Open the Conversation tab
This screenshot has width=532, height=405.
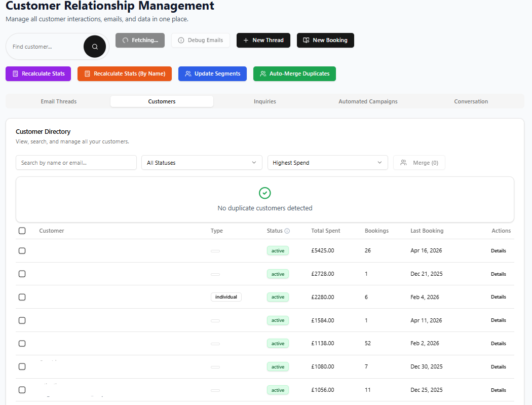pyautogui.click(x=471, y=101)
